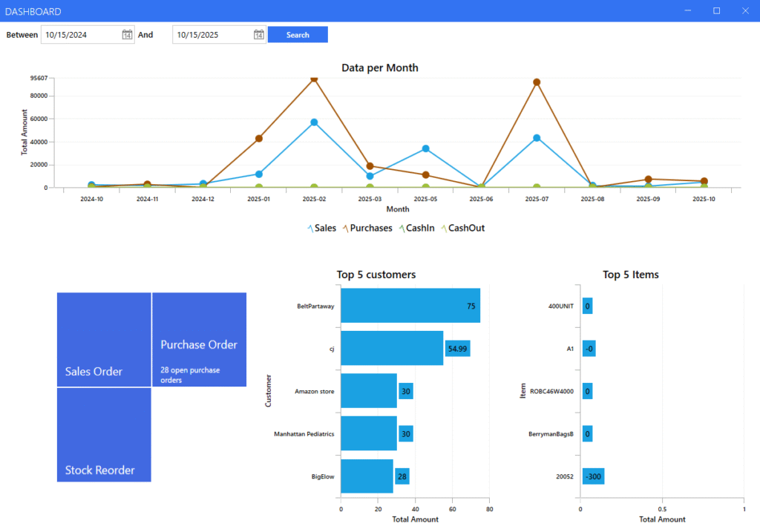Maximize the Dashboard window

tap(716, 11)
